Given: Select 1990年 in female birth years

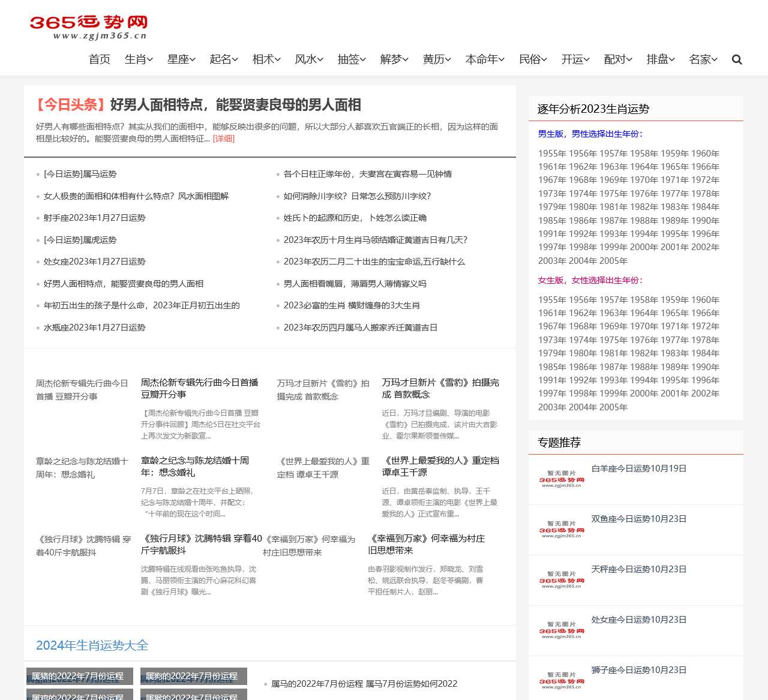Looking at the screenshot, I should coord(706,367).
